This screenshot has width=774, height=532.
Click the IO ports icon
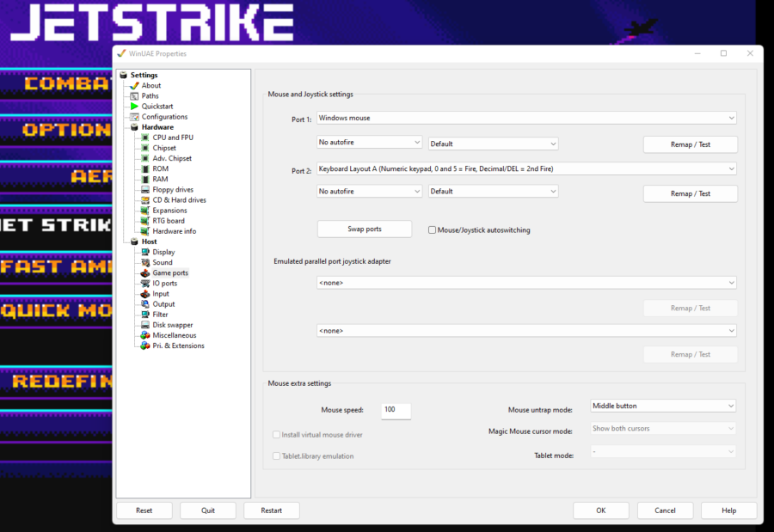coord(145,284)
